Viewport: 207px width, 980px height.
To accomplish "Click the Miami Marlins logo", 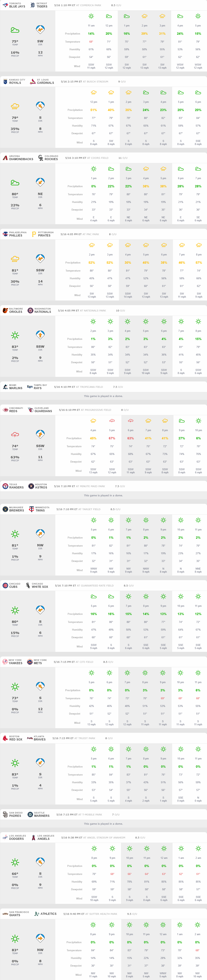I will (5, 387).
